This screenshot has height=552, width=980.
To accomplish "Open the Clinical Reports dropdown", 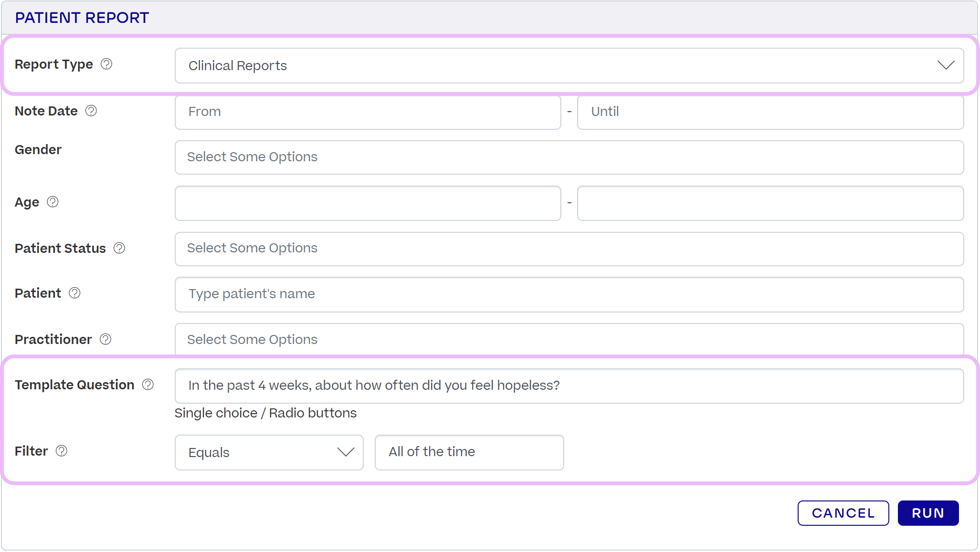I will coord(947,65).
